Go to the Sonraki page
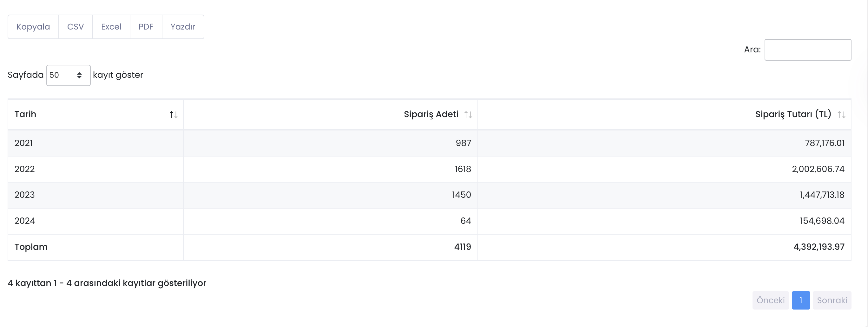 pyautogui.click(x=832, y=300)
